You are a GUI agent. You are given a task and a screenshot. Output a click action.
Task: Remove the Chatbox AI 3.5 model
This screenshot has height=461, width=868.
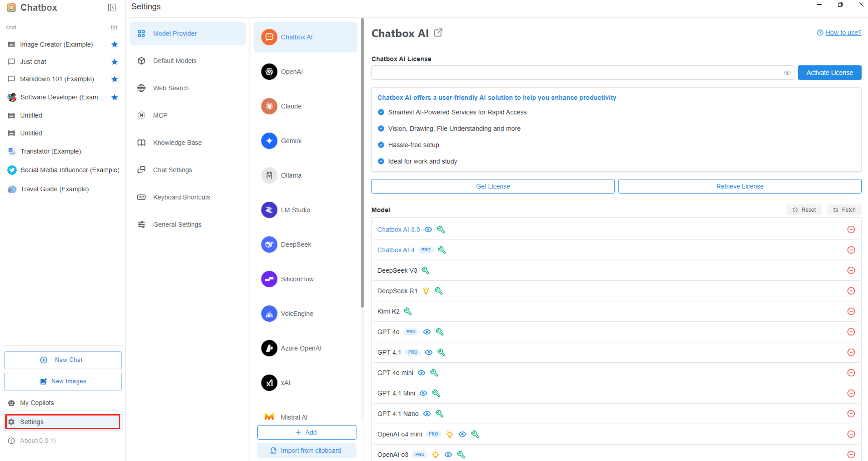tap(851, 229)
